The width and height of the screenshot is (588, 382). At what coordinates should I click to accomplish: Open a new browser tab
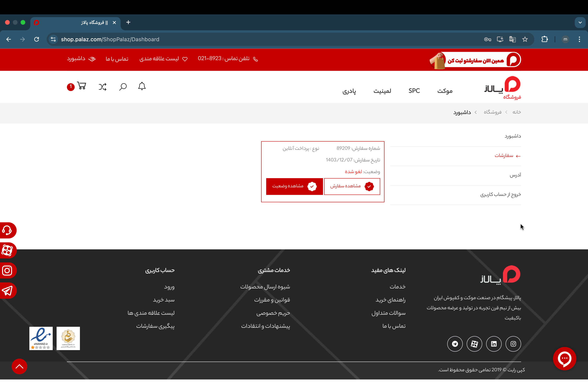(128, 22)
